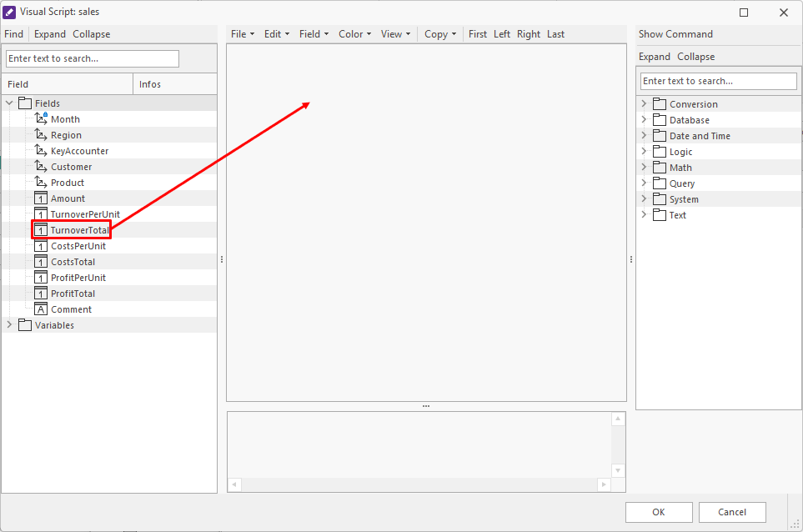Focus the commands search text box
The image size is (803, 532).
point(719,81)
